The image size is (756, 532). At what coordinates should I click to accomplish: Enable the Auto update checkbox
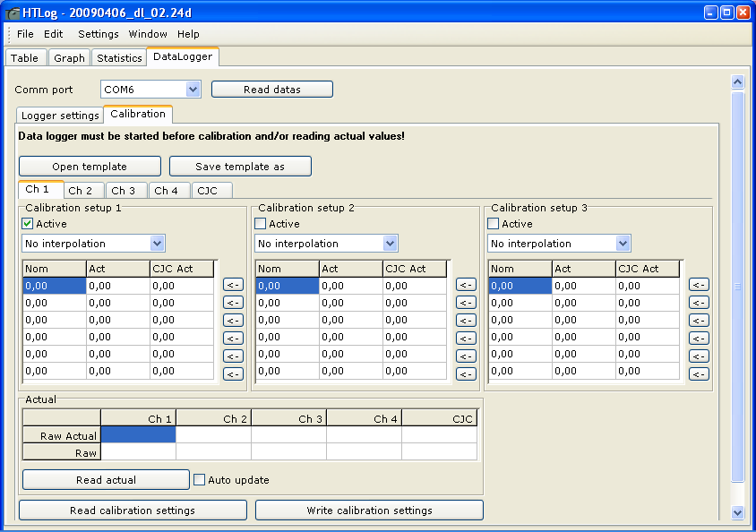tap(200, 480)
